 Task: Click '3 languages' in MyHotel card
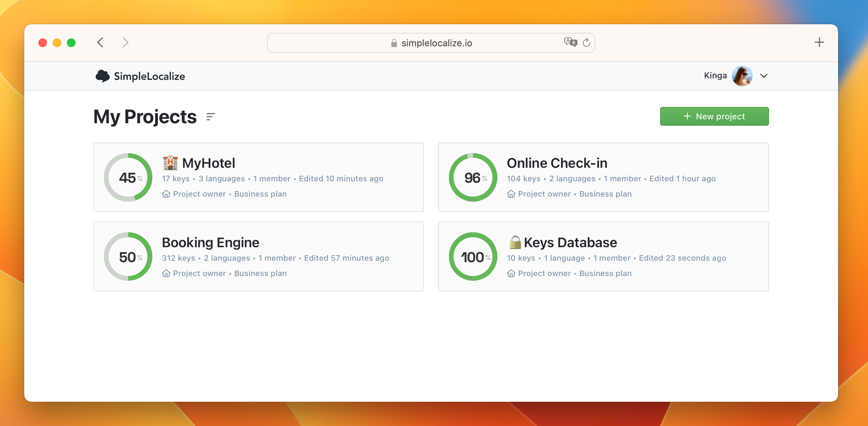click(222, 178)
